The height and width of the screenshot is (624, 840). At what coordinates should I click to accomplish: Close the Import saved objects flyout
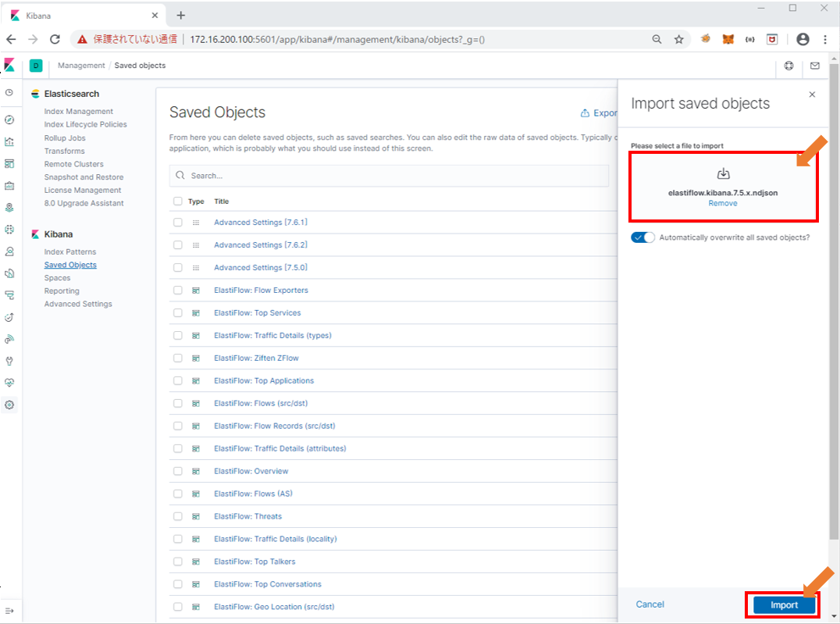812,94
